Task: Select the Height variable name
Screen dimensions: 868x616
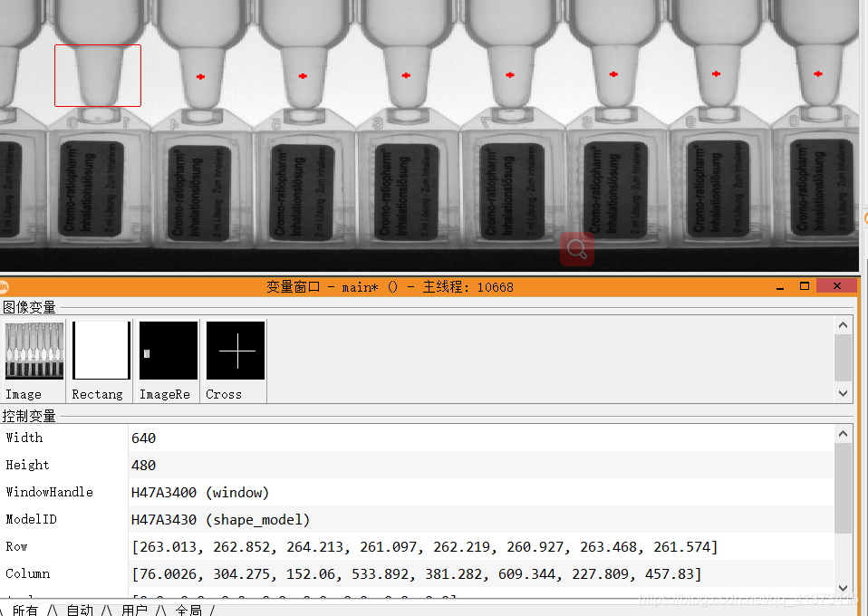Action: pos(28,465)
